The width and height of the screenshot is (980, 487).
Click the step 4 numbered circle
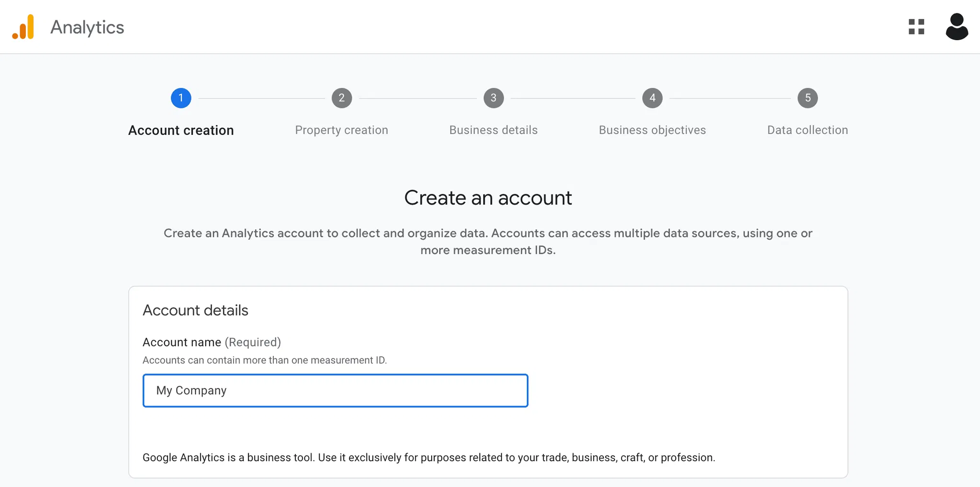652,98
